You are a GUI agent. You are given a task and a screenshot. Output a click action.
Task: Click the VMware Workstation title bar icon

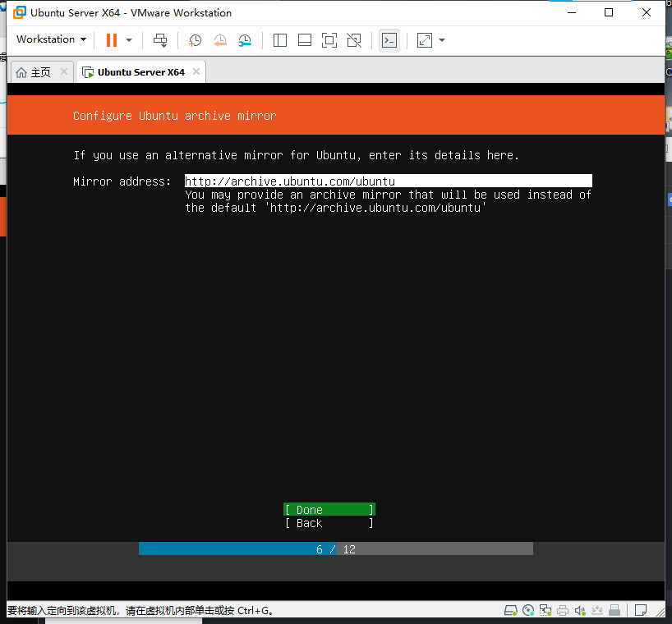[x=19, y=13]
